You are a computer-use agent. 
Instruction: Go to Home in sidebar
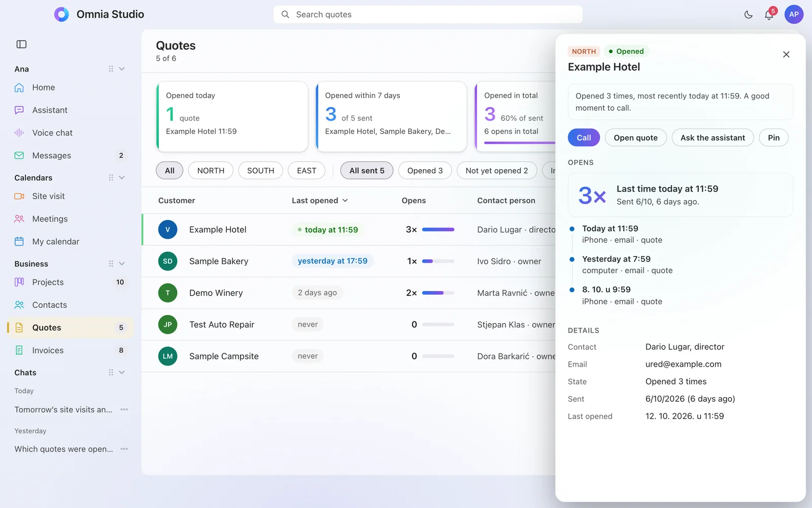(x=70, y=87)
